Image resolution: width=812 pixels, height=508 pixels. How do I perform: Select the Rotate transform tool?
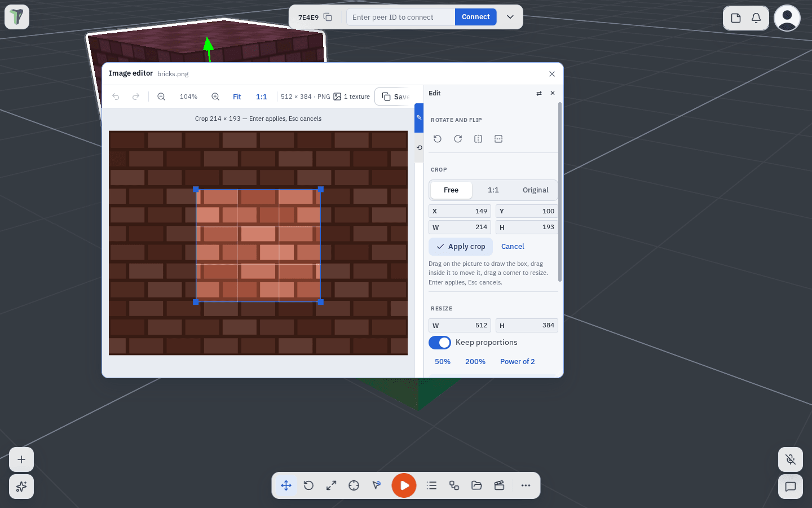click(x=308, y=485)
